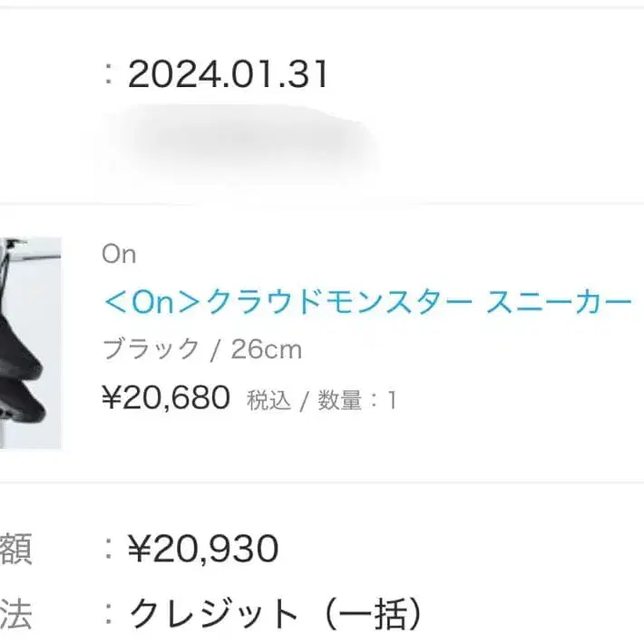This screenshot has width=644, height=644.
Task: Click the 法 label beside payment method
Action: pyautogui.click(x=16, y=615)
